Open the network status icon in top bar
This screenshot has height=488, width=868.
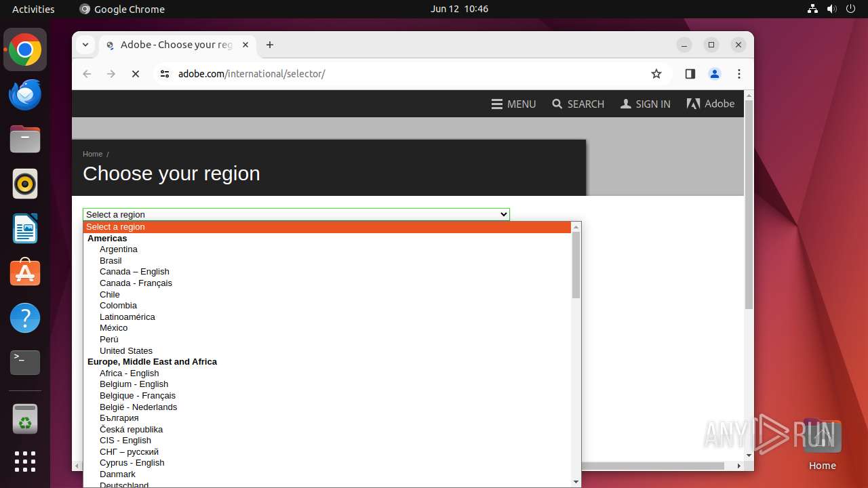813,9
